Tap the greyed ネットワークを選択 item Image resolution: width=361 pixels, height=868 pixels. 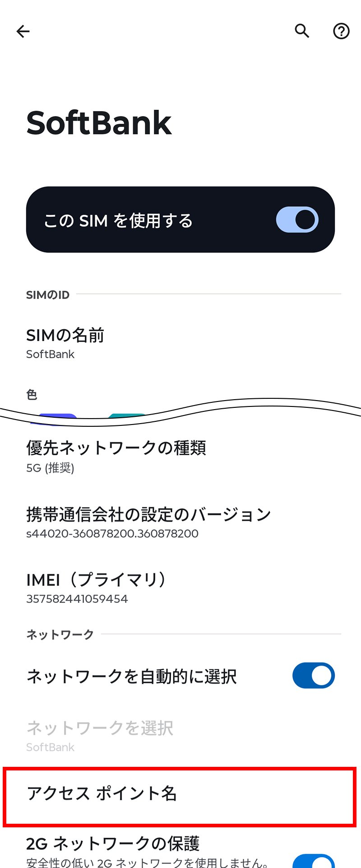pos(180,737)
